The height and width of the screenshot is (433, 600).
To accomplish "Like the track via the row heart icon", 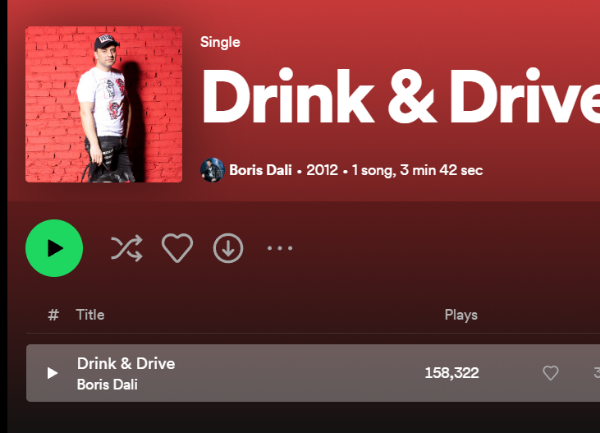I will (551, 373).
